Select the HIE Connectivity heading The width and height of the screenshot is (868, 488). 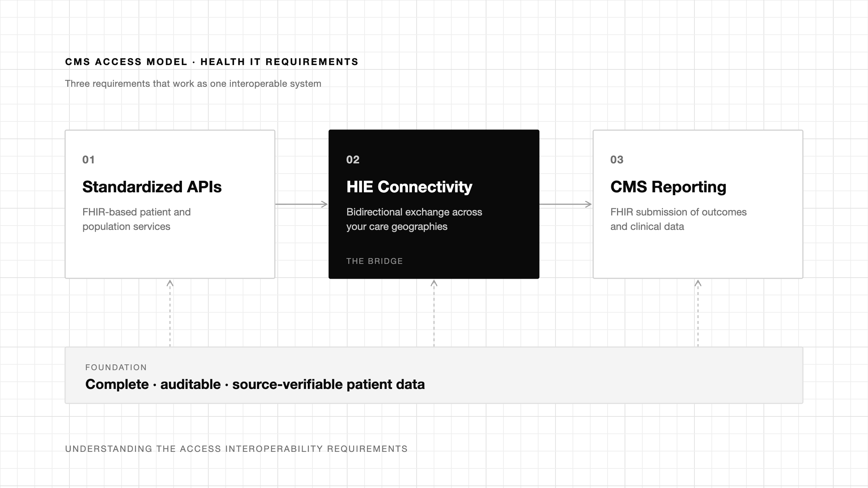point(409,187)
